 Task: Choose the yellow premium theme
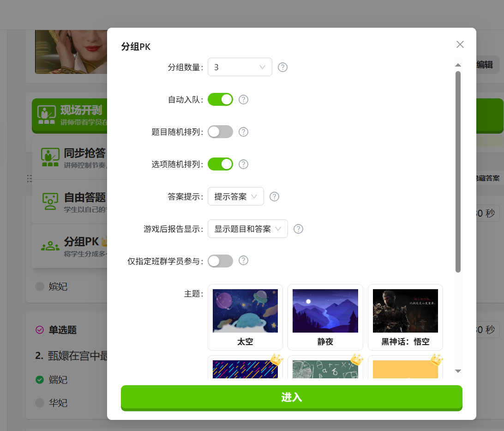(405, 369)
